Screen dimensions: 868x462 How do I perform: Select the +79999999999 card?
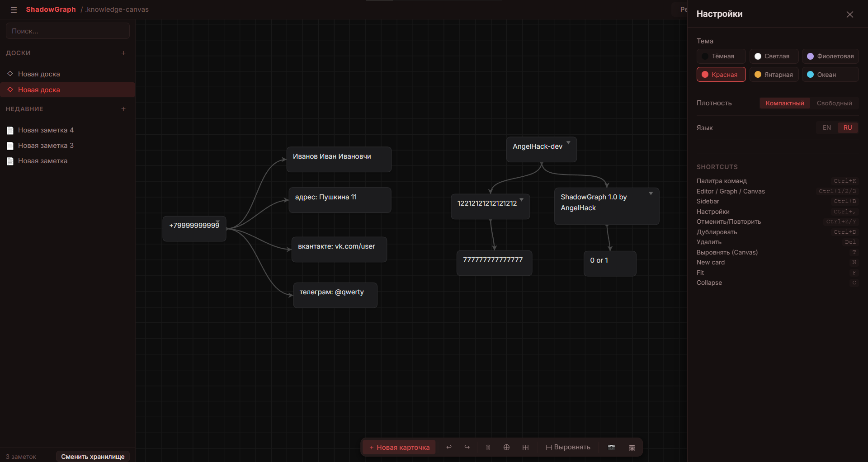[194, 229]
